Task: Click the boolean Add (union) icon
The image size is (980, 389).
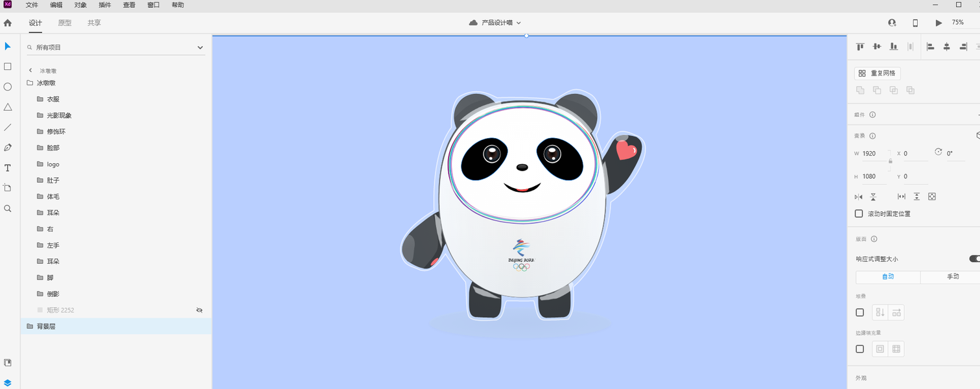Action: [860, 90]
